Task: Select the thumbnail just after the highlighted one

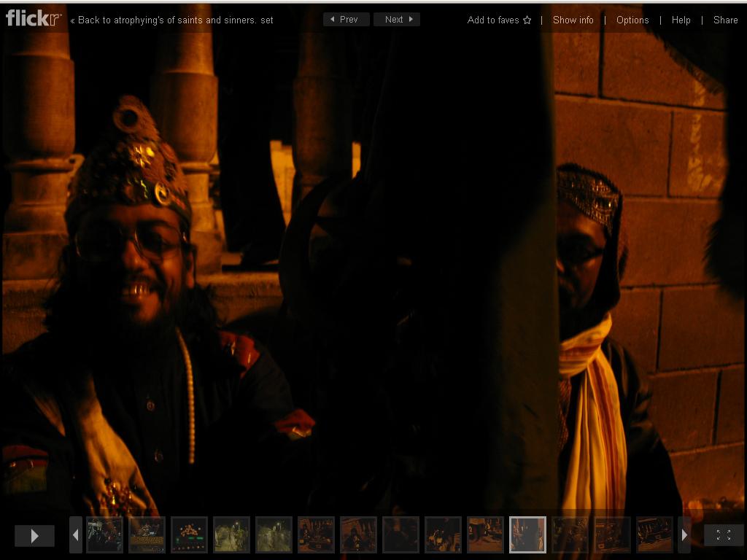Action: [570, 534]
